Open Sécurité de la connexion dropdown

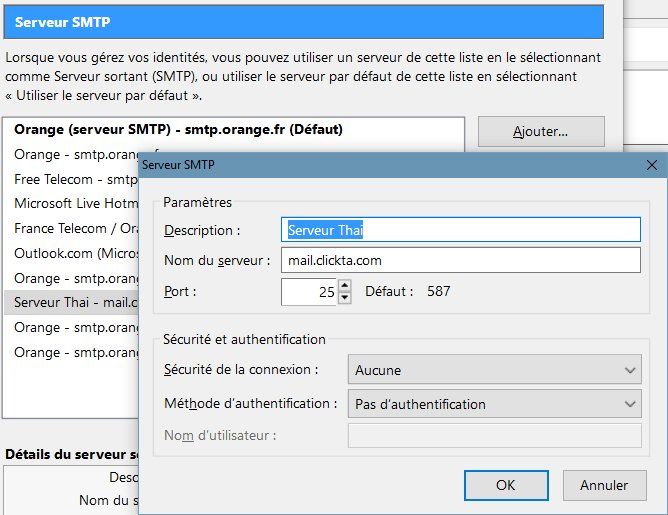tap(494, 370)
